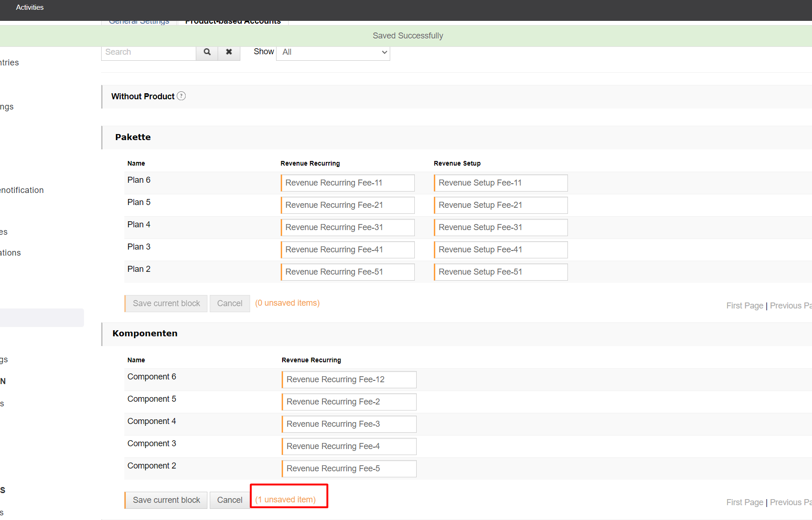Select the 'Component 4' name cell

(x=152, y=421)
